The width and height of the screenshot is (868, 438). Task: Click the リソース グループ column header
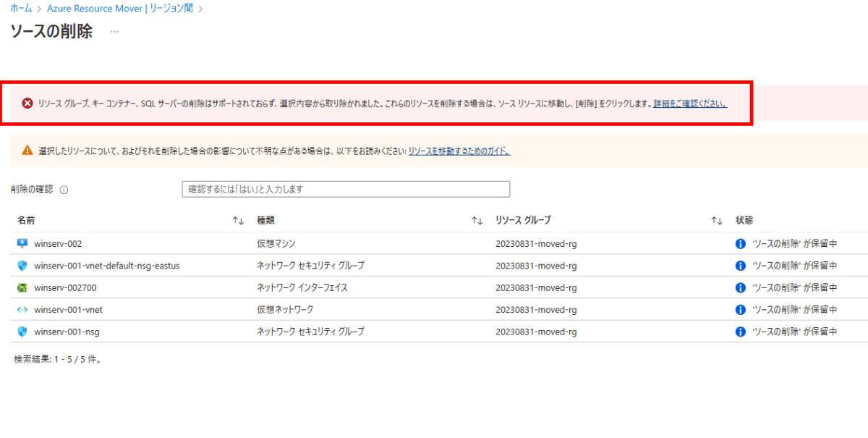(524, 220)
